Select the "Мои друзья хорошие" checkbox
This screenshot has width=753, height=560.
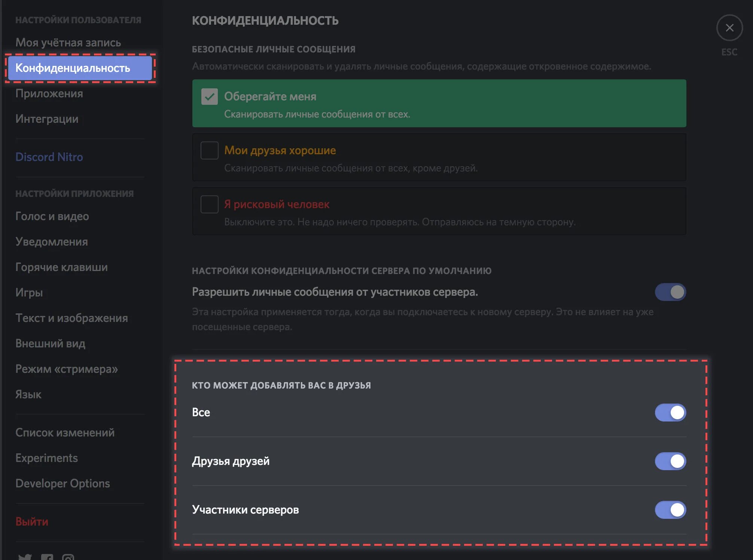(210, 150)
